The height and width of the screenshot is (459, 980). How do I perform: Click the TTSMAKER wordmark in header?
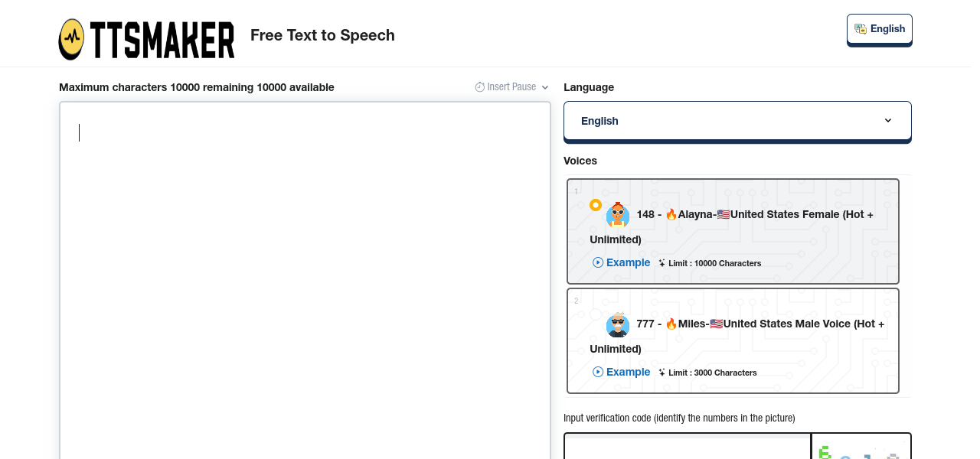point(162,39)
